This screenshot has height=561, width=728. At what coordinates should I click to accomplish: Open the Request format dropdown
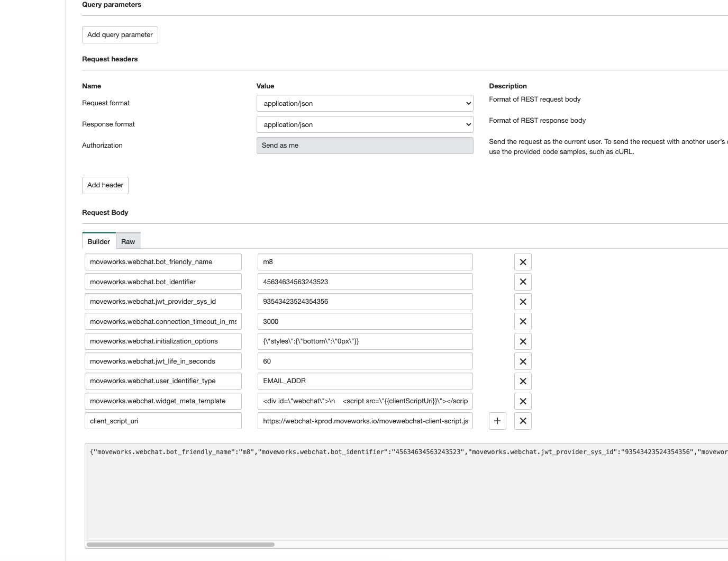(x=365, y=103)
